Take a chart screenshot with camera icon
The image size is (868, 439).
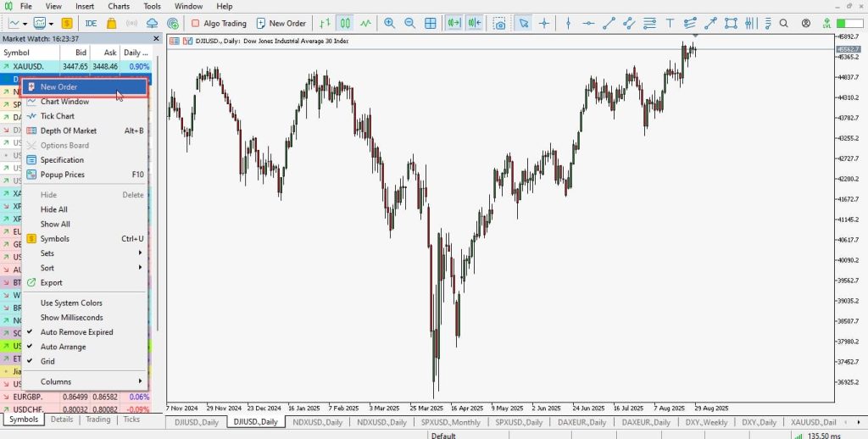point(500,23)
